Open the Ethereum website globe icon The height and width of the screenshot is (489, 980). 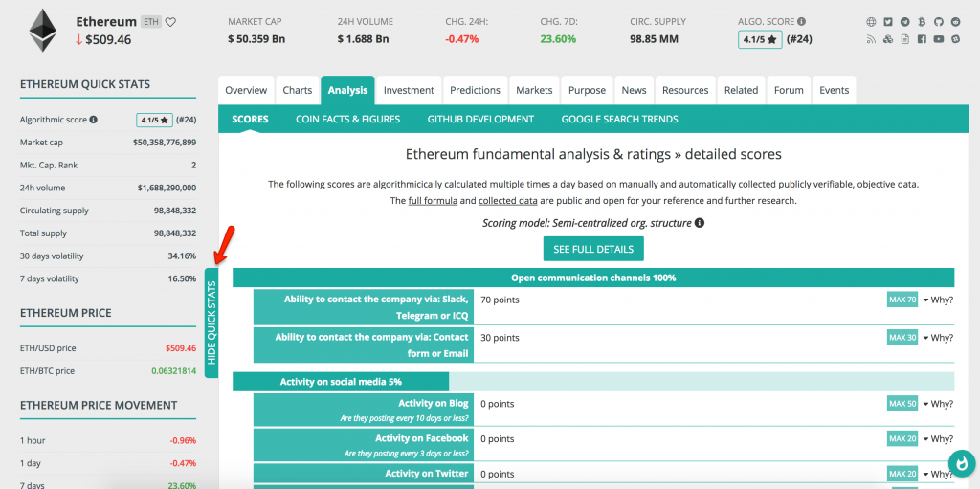(x=871, y=22)
